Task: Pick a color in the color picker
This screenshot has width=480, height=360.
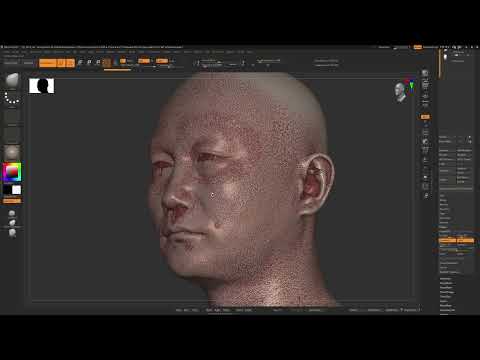Action: tap(12, 172)
